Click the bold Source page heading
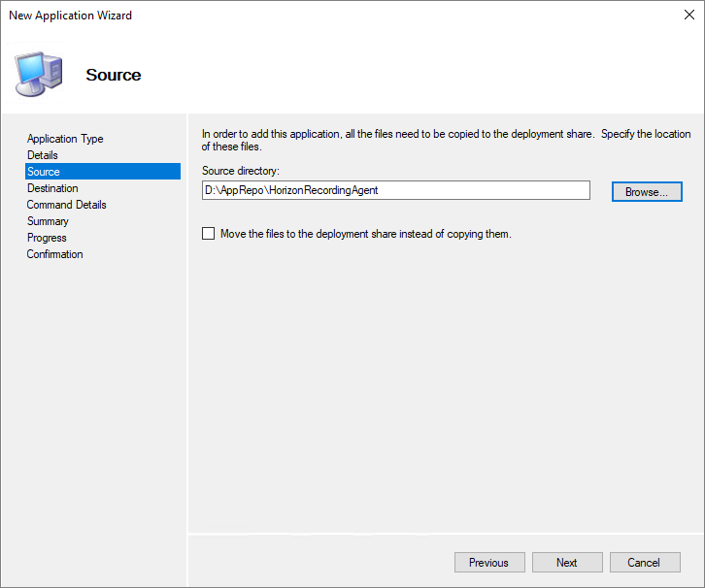 114,76
